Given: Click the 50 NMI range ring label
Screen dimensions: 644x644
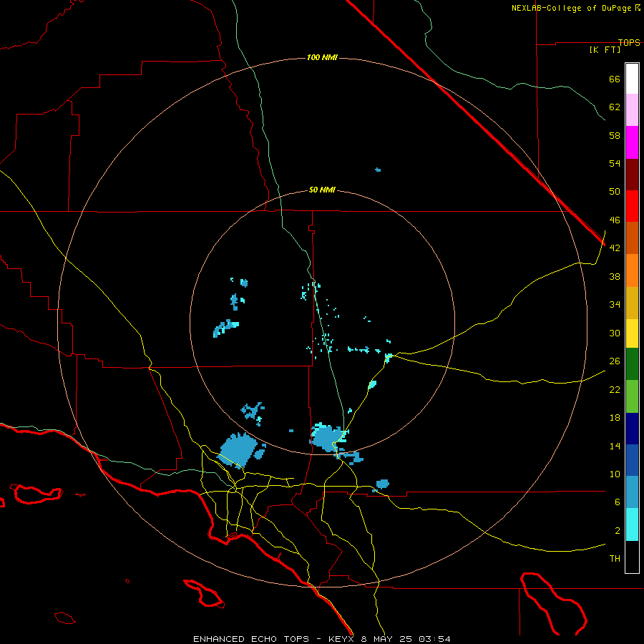Looking at the screenshot, I should [x=322, y=190].
